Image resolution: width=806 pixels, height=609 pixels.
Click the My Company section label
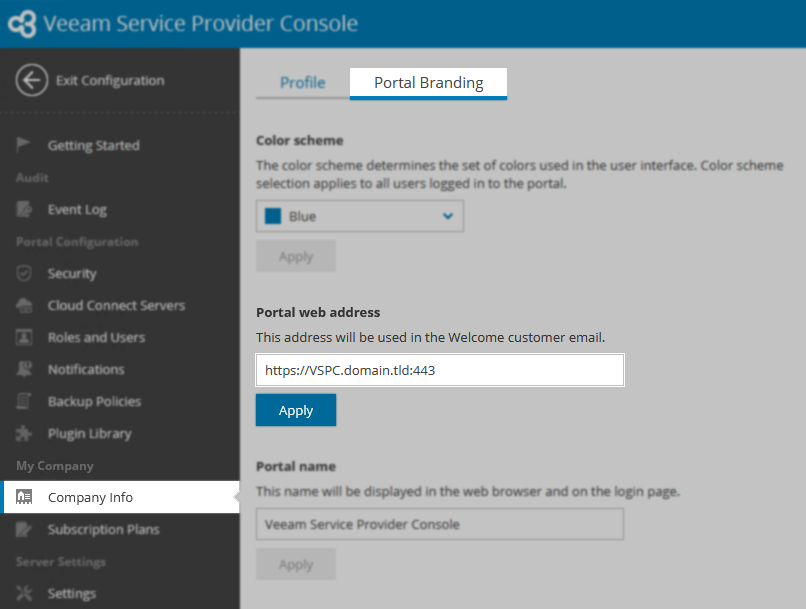pos(55,466)
